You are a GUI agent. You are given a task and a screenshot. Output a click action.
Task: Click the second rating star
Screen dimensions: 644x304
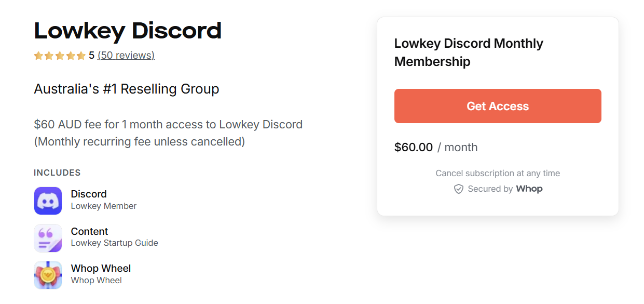pos(48,55)
